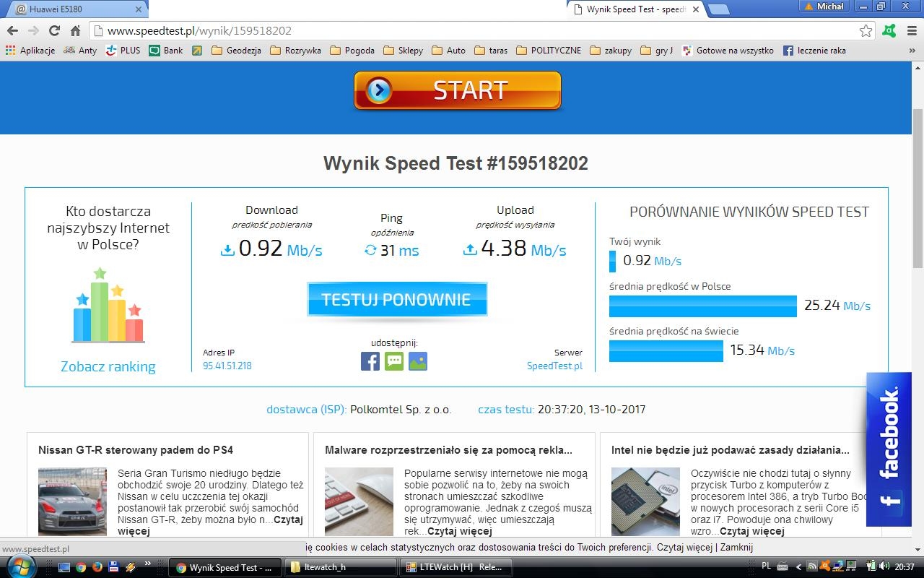The width and height of the screenshot is (924, 578).
Task: Open the green extension icon in toolbar
Action: 889,31
